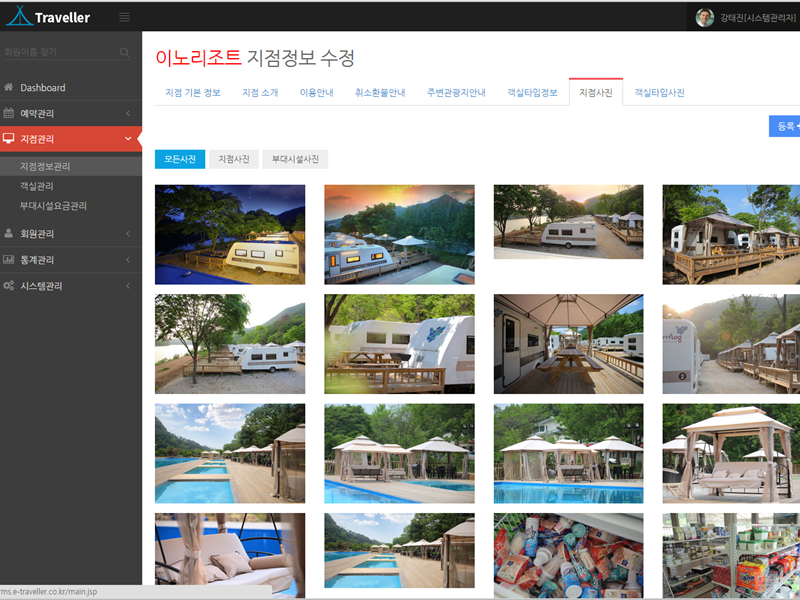This screenshot has height=600, width=800.
Task: Open swing bench gazebo photo
Action: 731,454
